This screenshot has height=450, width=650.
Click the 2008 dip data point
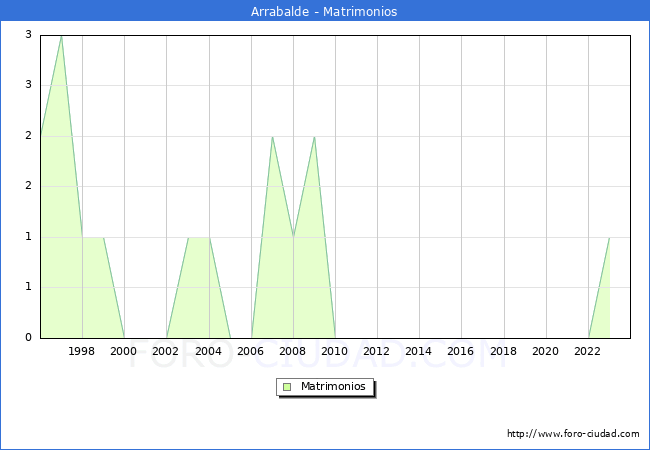[x=293, y=237]
